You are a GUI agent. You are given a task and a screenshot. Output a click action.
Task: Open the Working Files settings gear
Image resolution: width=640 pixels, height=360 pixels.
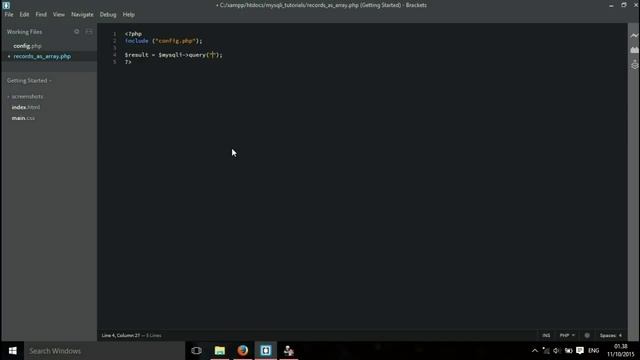pyautogui.click(x=76, y=31)
